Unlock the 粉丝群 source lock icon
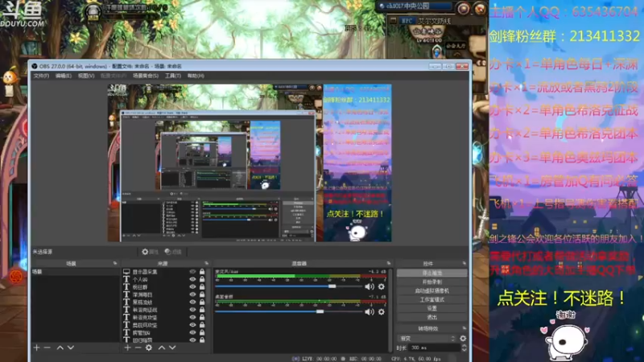The width and height of the screenshot is (644, 362). 202,286
